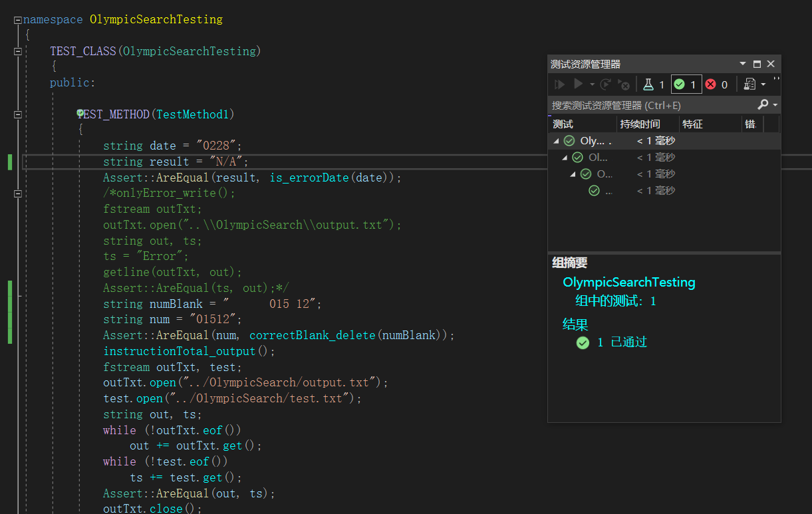Click passed status icon of leaf test row
Viewport: 812px width, 514px height.
(594, 191)
